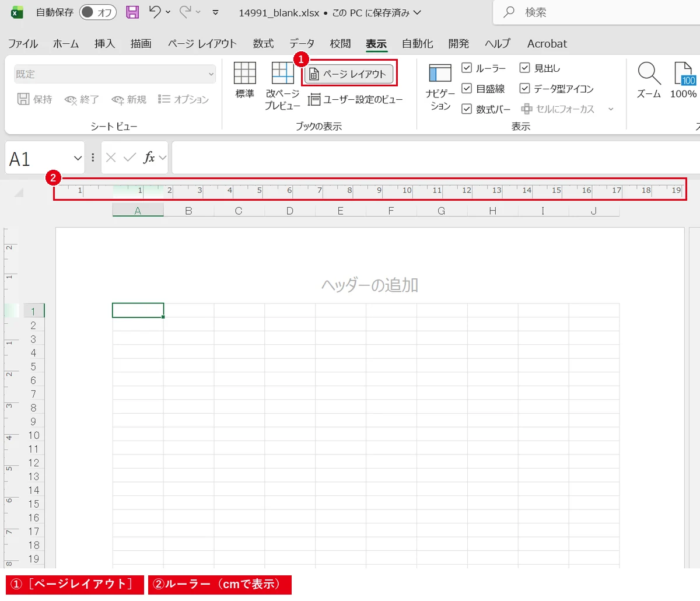Click the ページ レイアウト view button
700x601 pixels.
tap(349, 74)
